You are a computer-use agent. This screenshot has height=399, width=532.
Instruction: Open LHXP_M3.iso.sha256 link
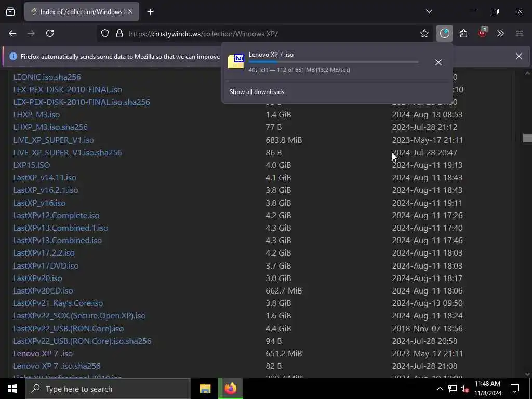(x=50, y=127)
